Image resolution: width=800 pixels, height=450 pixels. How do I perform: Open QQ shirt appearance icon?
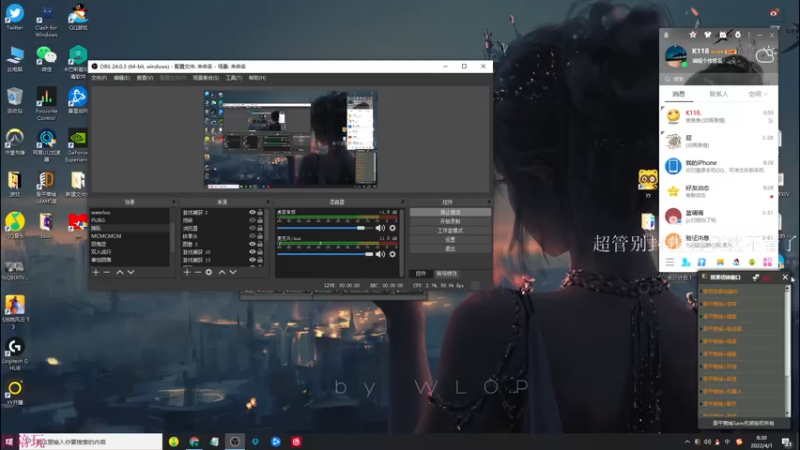point(707,35)
